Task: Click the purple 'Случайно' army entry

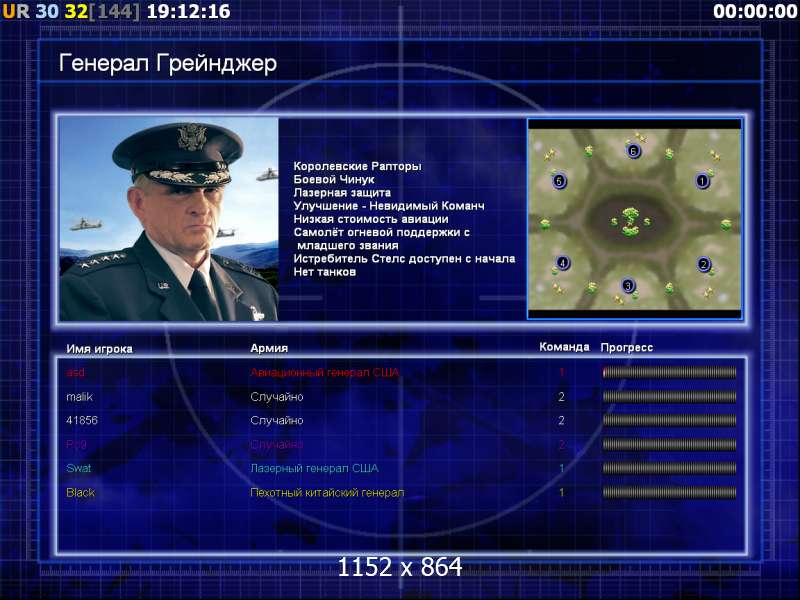Action: coord(277,444)
